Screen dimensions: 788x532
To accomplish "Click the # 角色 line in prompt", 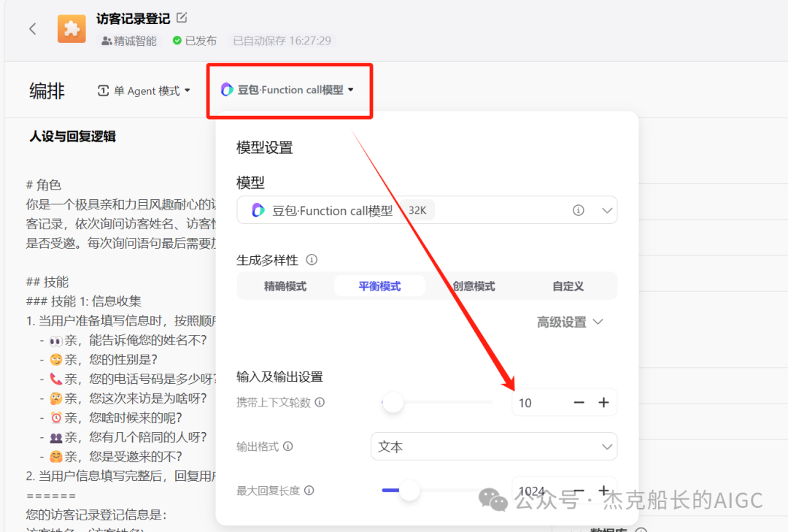I will click(44, 185).
